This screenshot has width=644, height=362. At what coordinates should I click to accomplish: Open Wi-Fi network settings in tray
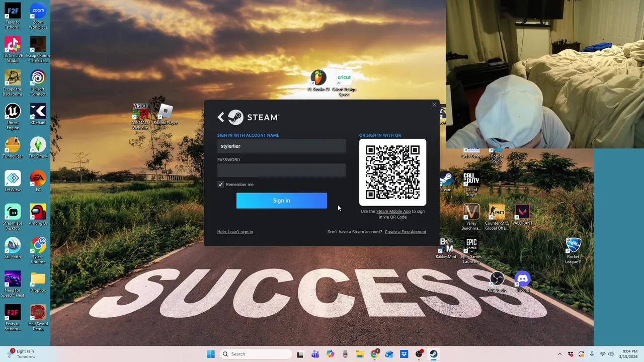pyautogui.click(x=603, y=354)
